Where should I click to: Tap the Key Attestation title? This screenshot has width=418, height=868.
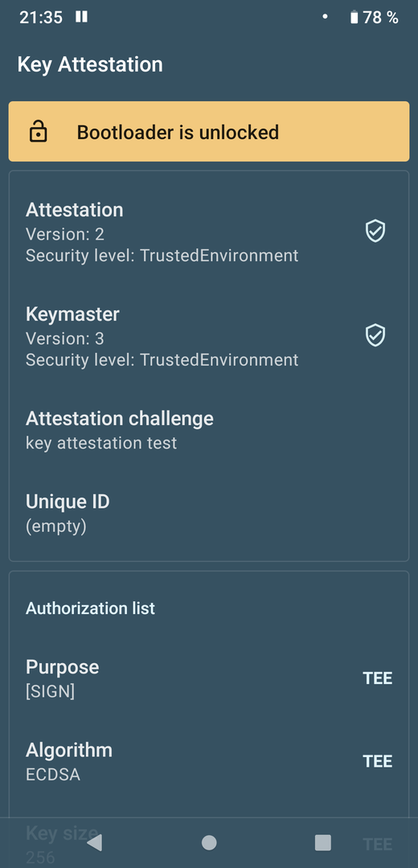click(x=90, y=65)
